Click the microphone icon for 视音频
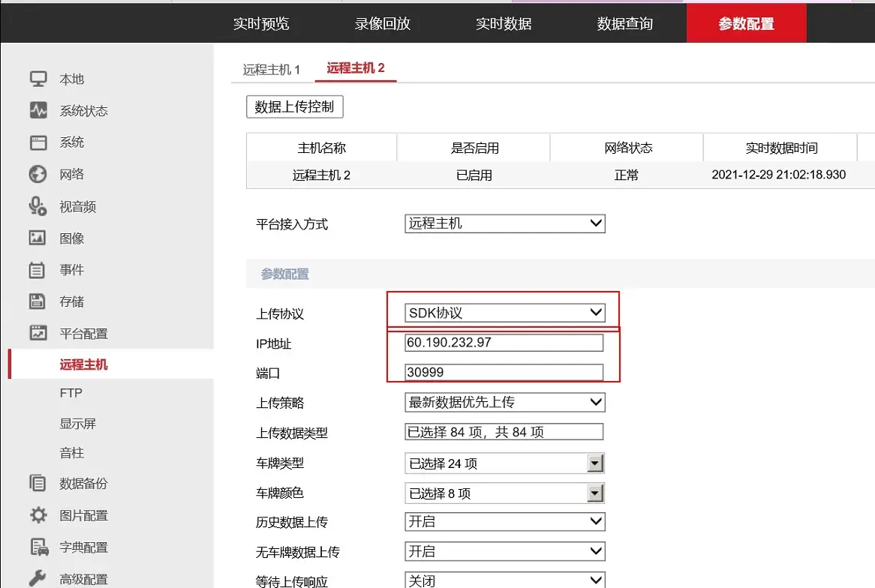The image size is (875, 588). (38, 206)
